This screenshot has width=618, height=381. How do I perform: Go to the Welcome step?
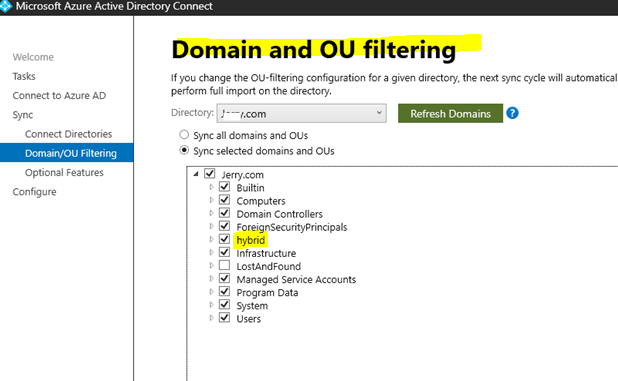point(33,57)
